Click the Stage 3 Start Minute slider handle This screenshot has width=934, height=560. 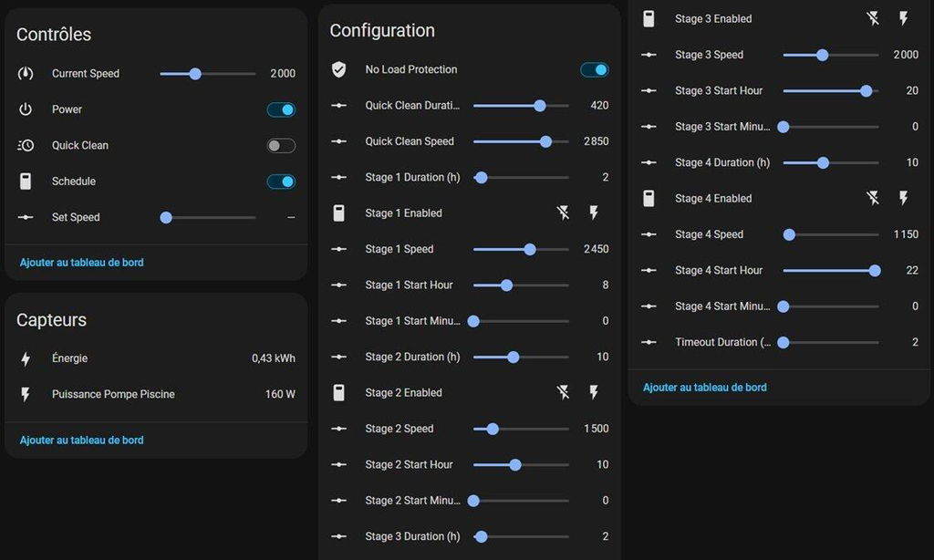coord(784,127)
